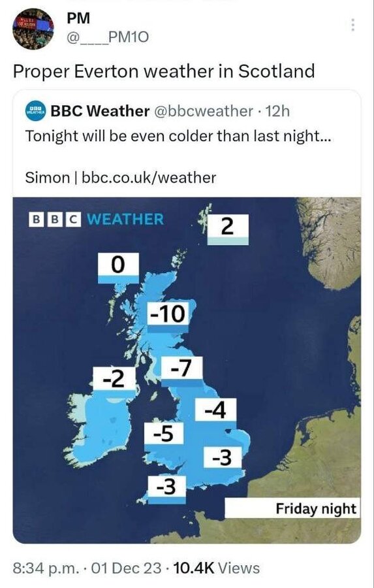Open the 10.4K Views count

[x=217, y=568]
